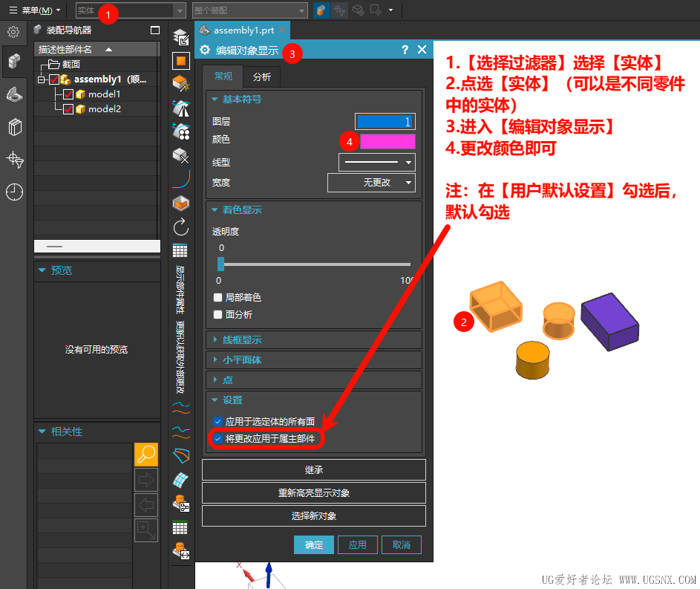Click the circular refresh arrow icon

point(181,227)
